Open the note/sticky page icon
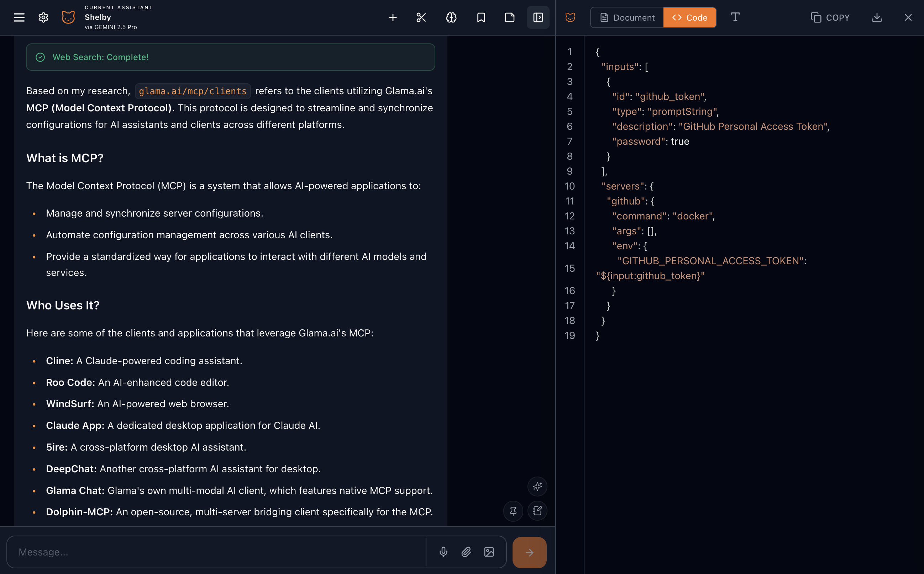This screenshot has height=574, width=924. click(x=509, y=17)
